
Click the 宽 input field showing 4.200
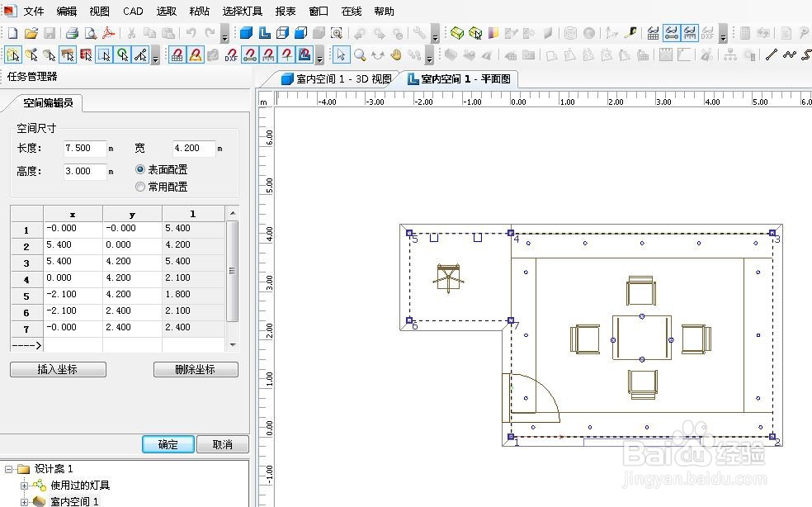click(x=194, y=149)
